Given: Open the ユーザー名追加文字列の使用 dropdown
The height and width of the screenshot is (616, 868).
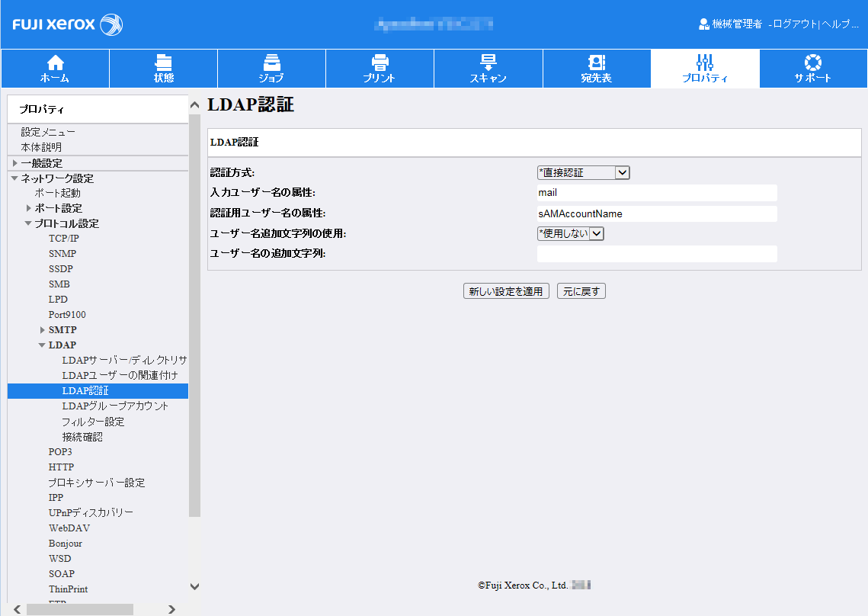Looking at the screenshot, I should pyautogui.click(x=570, y=234).
